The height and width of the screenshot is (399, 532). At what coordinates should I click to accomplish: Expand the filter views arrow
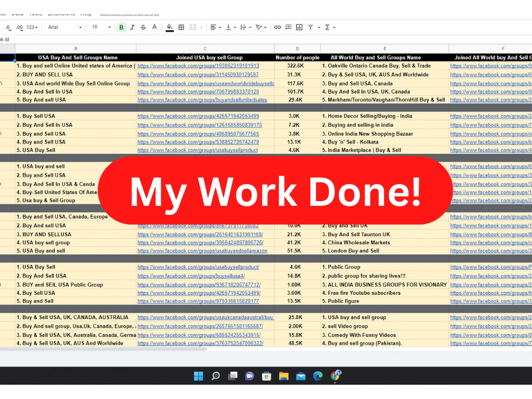319,28
